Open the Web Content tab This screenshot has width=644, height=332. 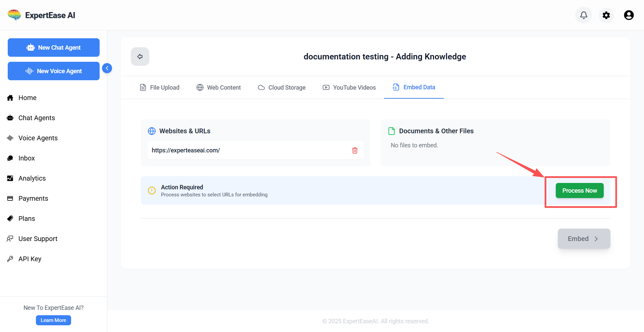coord(219,88)
